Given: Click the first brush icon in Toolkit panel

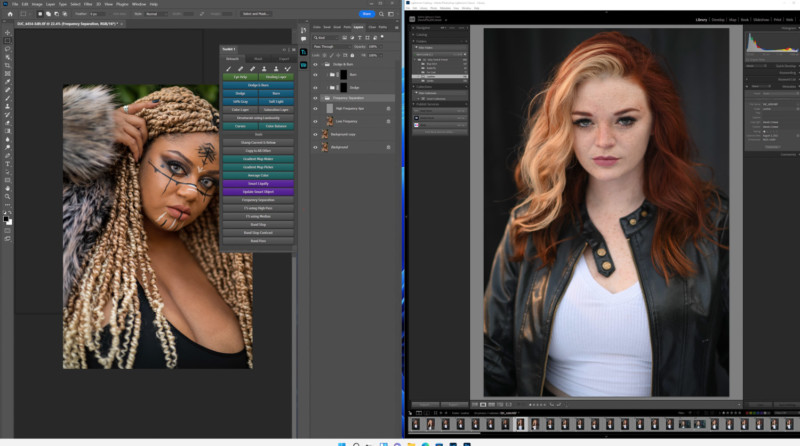Looking at the screenshot, I should pyautogui.click(x=229, y=68).
